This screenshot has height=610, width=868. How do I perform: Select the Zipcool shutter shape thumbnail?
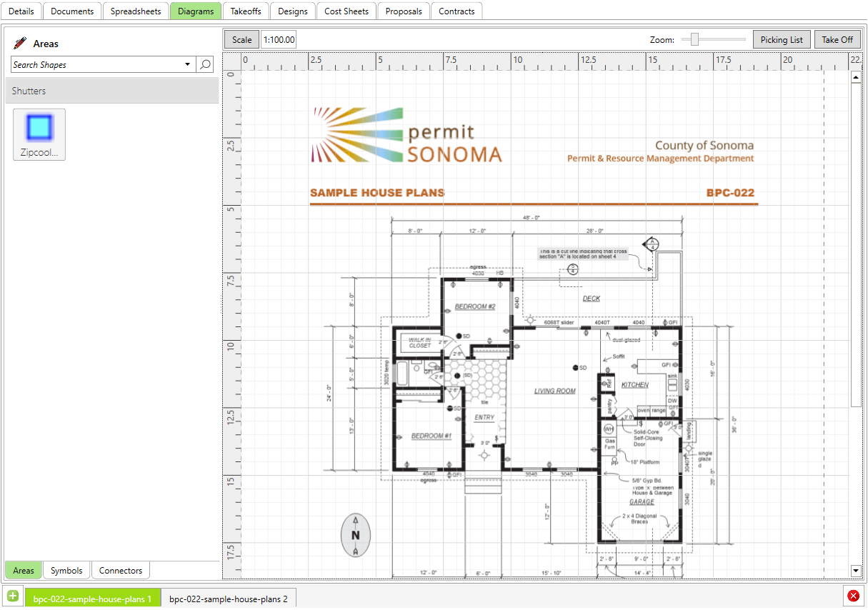coord(39,134)
